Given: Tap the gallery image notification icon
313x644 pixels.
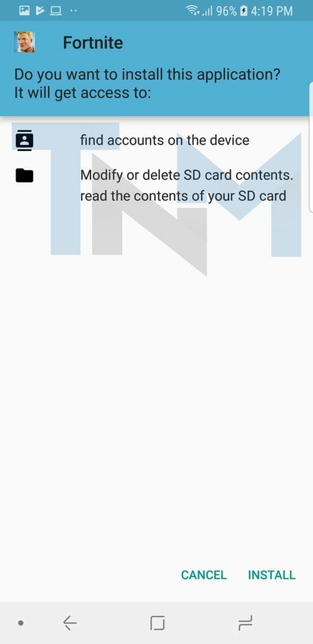Looking at the screenshot, I should (24, 11).
